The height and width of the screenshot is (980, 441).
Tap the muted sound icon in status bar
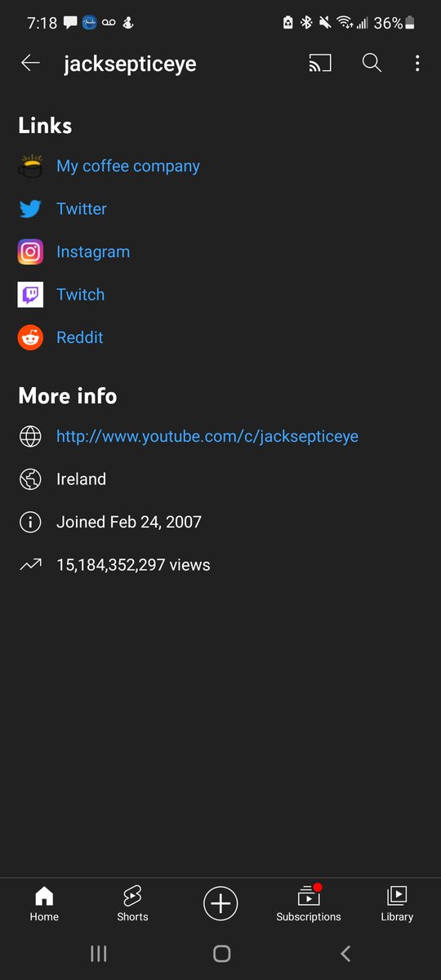pyautogui.click(x=326, y=23)
